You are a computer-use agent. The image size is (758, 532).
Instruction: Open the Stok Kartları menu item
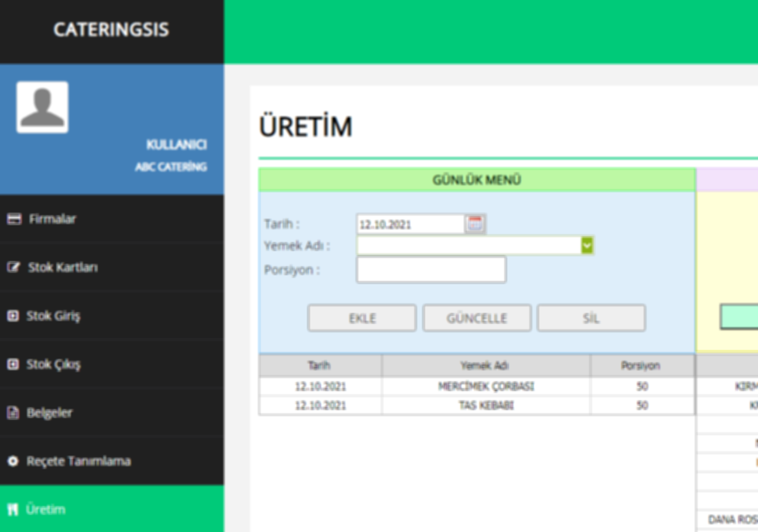pyautogui.click(x=62, y=267)
